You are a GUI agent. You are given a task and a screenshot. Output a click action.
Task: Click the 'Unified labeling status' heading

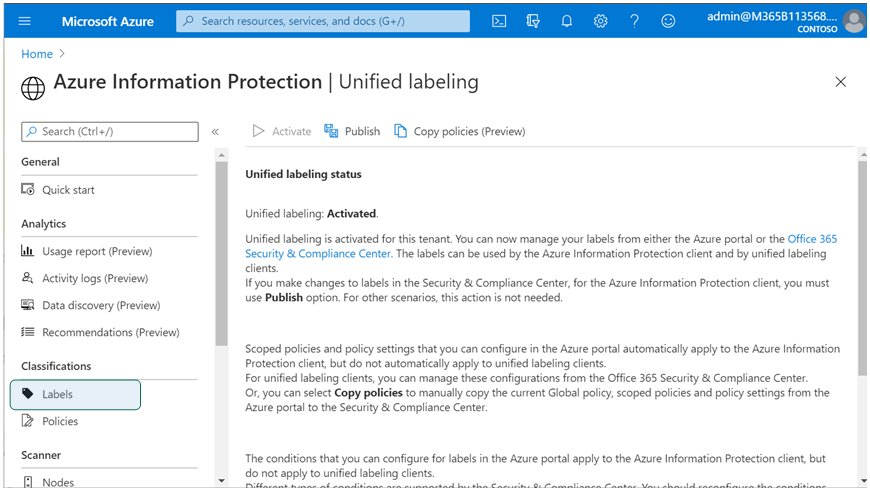coord(304,174)
